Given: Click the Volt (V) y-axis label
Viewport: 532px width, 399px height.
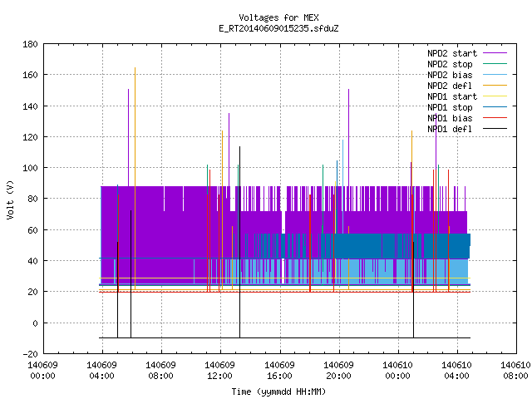Looking at the screenshot, I should (11, 199).
